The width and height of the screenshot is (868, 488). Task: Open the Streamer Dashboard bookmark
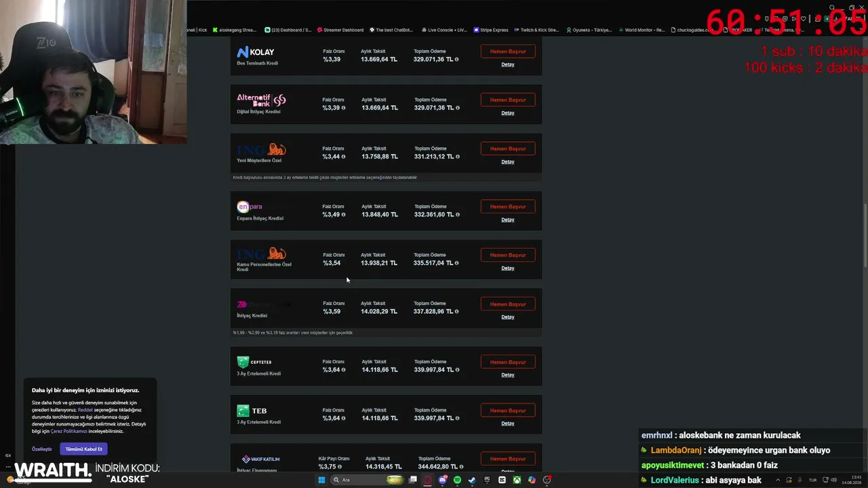point(340,30)
